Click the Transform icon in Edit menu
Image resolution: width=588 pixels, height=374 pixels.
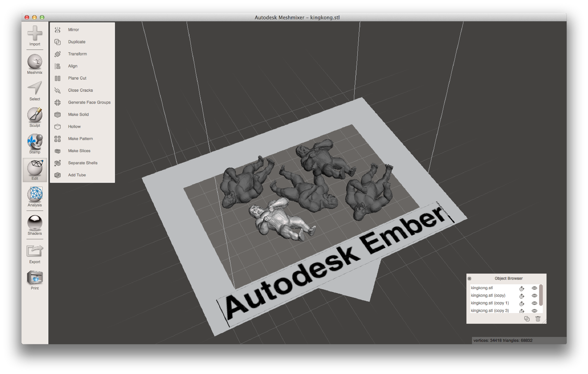tap(57, 54)
